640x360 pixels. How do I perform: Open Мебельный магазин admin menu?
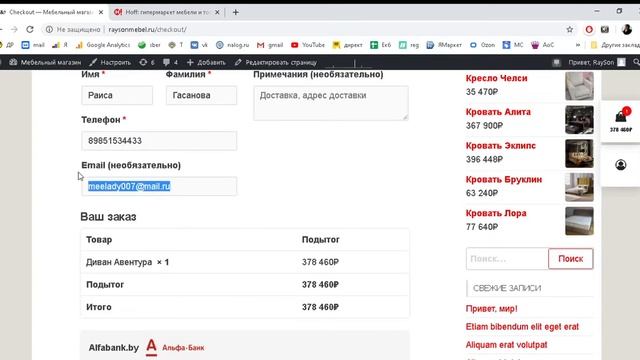[45, 62]
